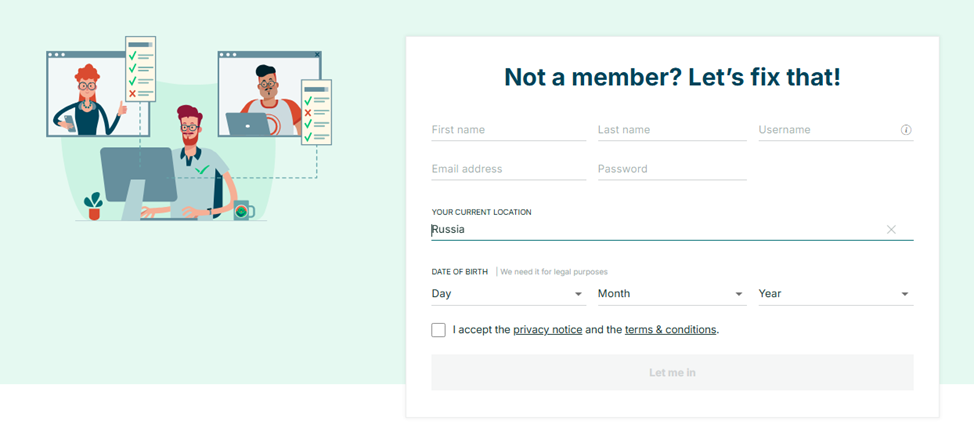Click into the Last name field
This screenshot has height=432, width=974.
[x=672, y=130]
